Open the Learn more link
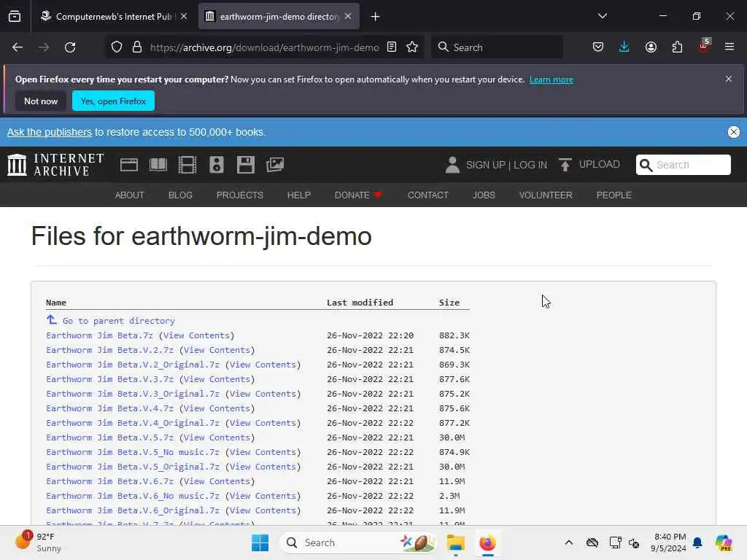 [551, 79]
